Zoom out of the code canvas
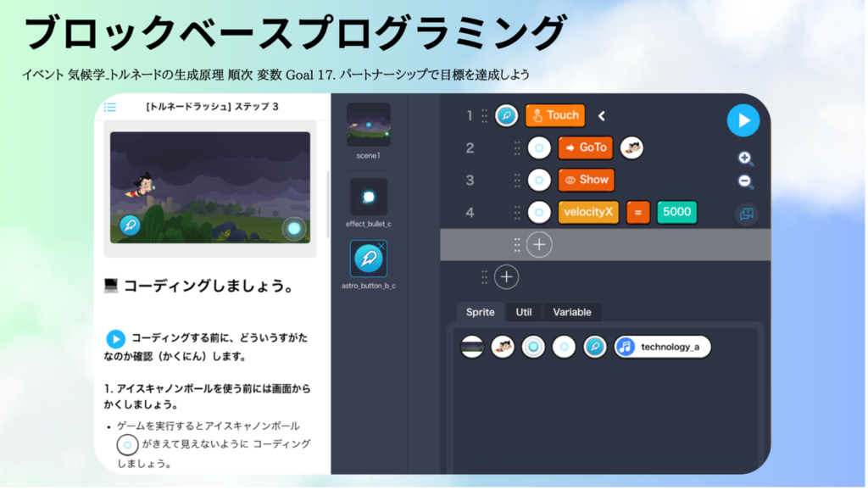This screenshot has height=490, width=868. coord(744,181)
